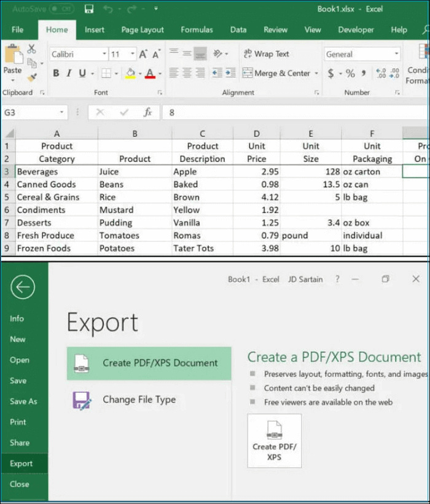Viewport: 430px width, 504px height.
Task: Increase decimal places
Action: pos(381,73)
